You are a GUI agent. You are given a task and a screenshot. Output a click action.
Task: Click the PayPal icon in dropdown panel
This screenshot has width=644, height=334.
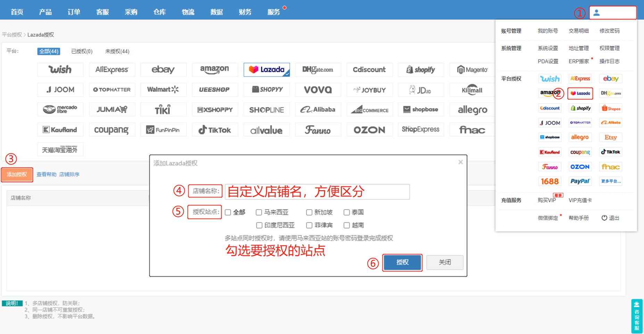(580, 181)
